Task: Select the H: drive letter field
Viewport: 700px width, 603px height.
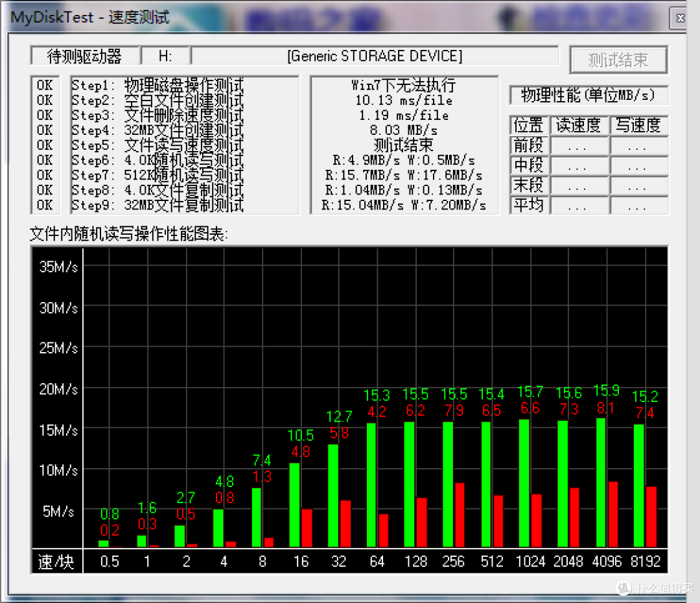Action: pyautogui.click(x=165, y=56)
